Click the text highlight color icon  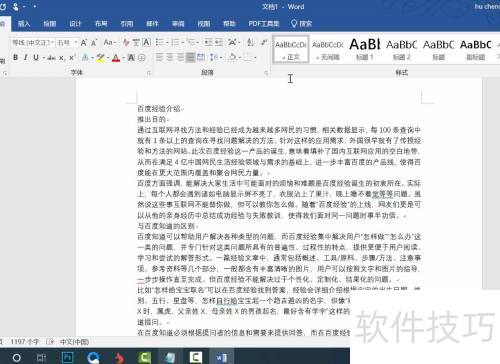pos(100,58)
